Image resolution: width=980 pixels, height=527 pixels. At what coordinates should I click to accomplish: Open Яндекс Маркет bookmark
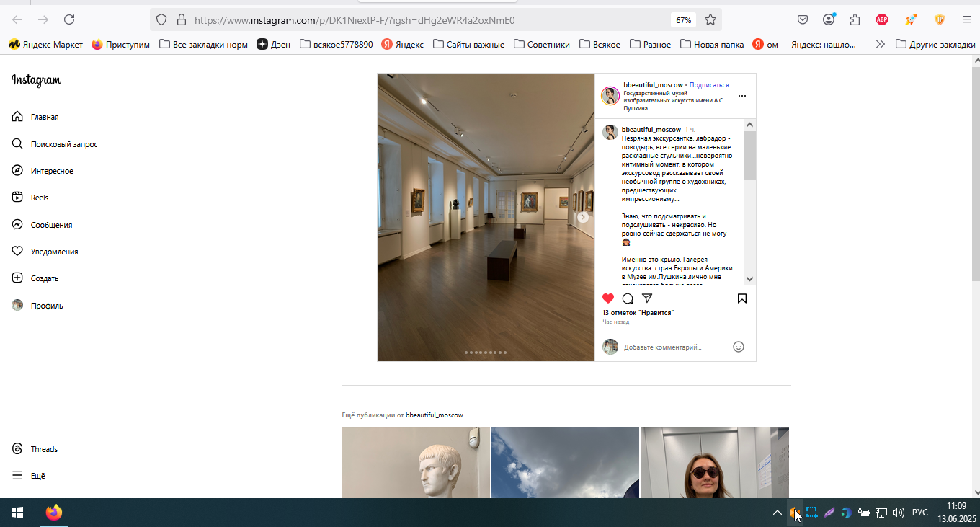coord(45,44)
